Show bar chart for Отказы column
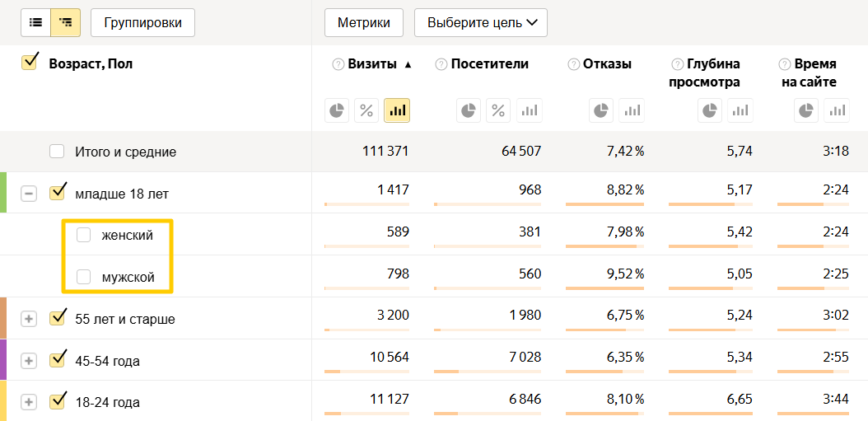This screenshot has width=868, height=421. [631, 110]
